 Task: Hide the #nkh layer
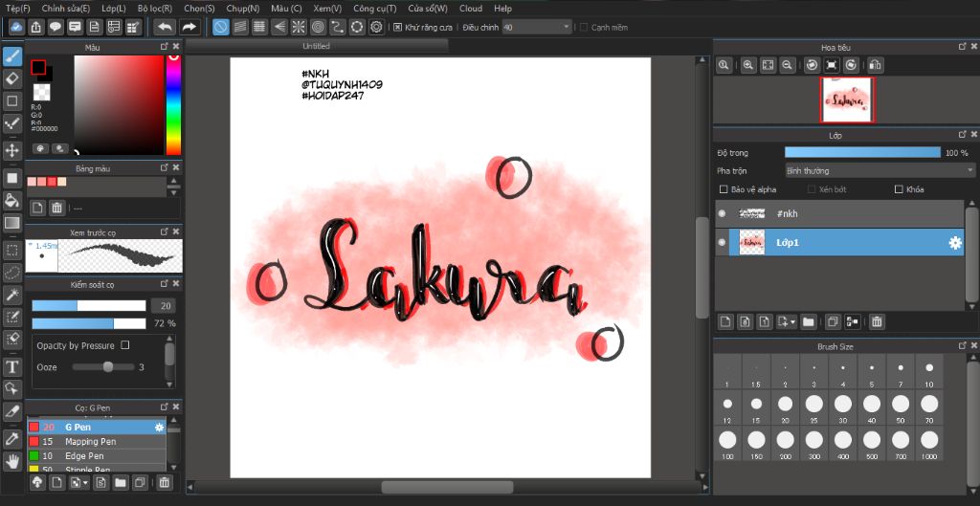(x=722, y=213)
